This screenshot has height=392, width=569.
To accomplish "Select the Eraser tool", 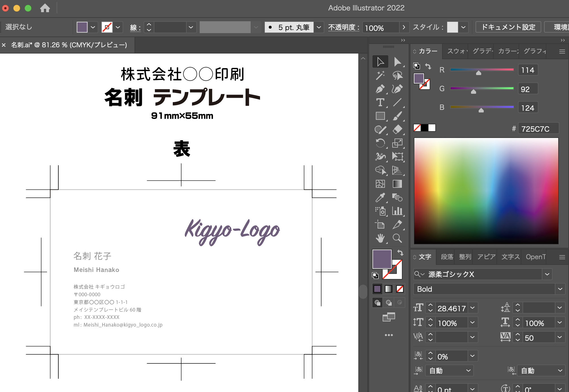I will [397, 129].
